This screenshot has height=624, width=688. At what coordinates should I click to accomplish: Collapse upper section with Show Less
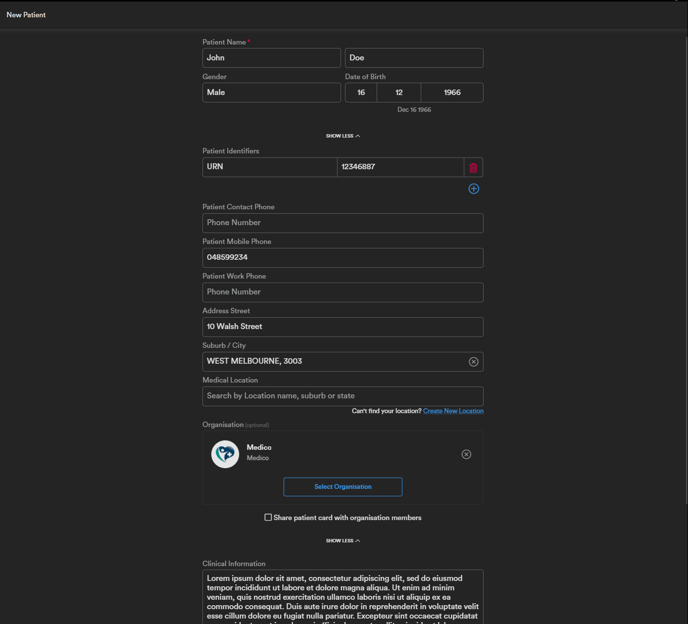(343, 136)
